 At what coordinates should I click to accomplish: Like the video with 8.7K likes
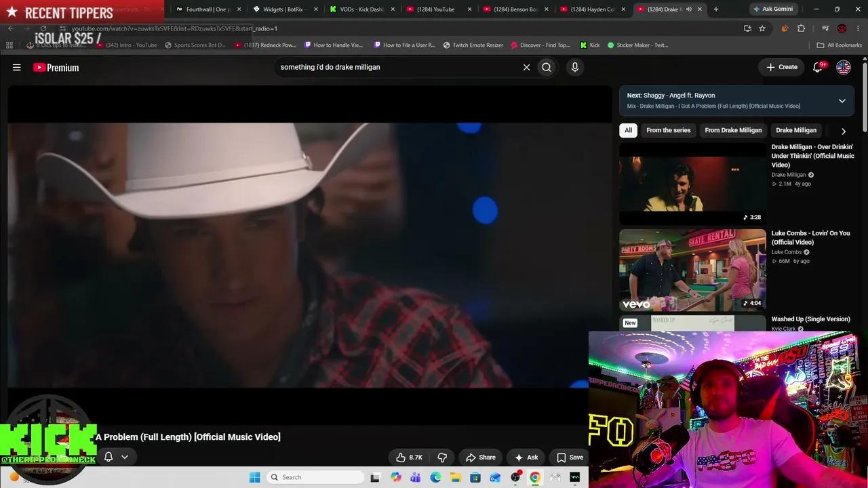pos(410,457)
